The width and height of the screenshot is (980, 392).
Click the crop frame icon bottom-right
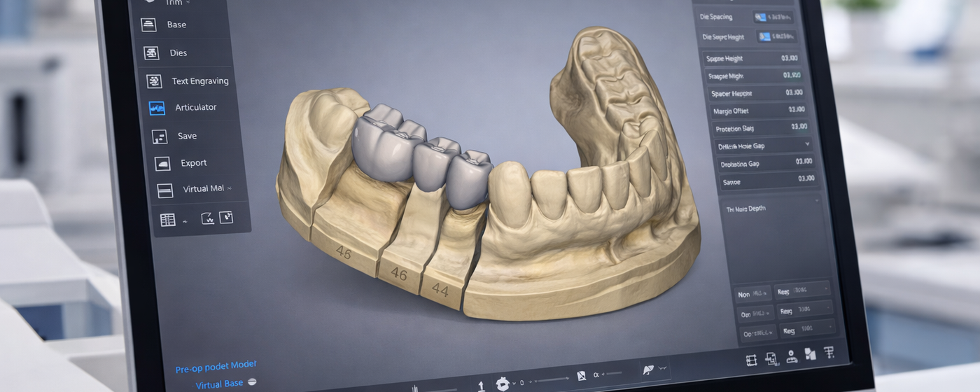(752, 360)
